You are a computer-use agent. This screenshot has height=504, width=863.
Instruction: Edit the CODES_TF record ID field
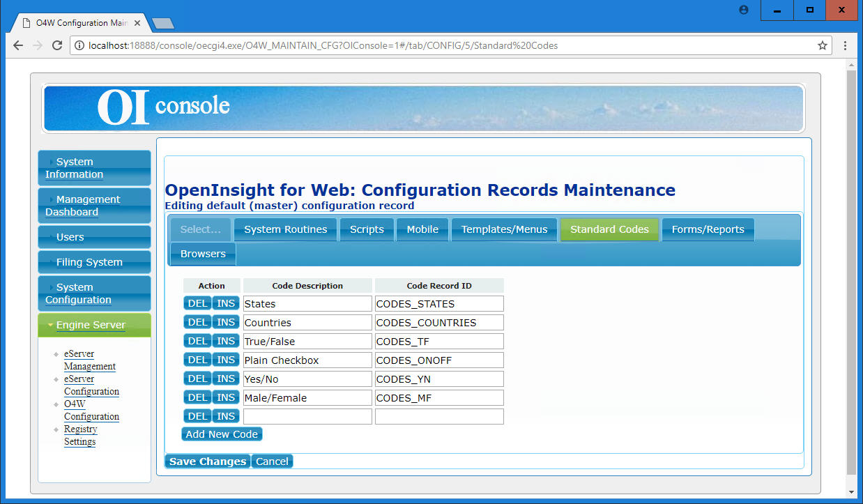(439, 342)
